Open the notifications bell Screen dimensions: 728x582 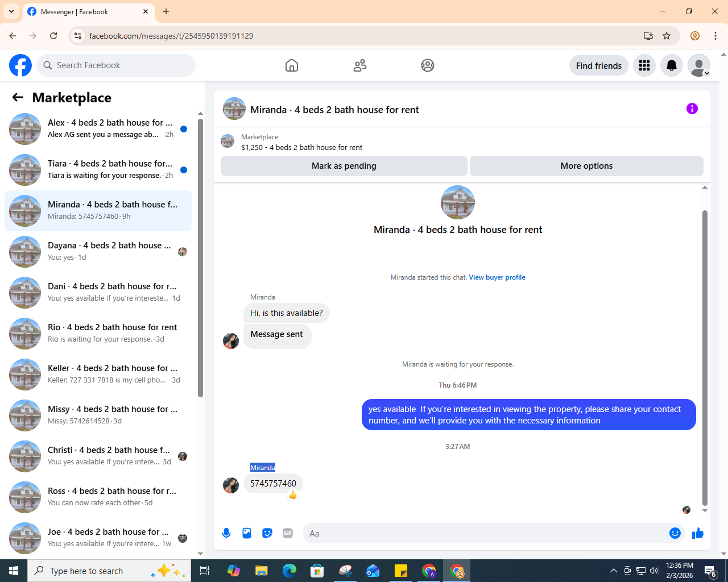tap(672, 65)
